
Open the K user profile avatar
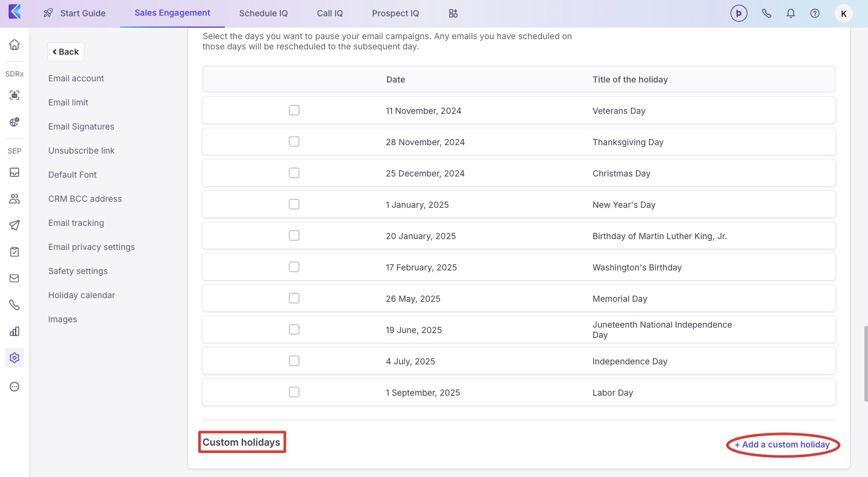click(843, 13)
